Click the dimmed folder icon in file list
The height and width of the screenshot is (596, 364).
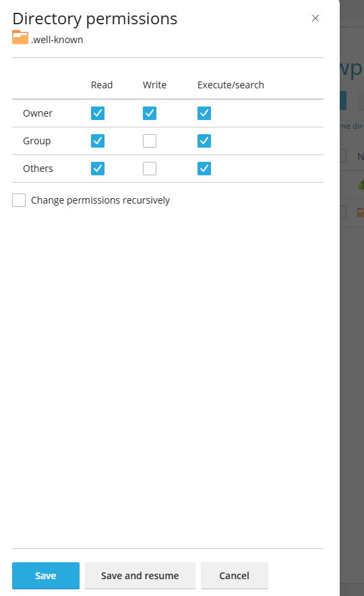coord(361,212)
